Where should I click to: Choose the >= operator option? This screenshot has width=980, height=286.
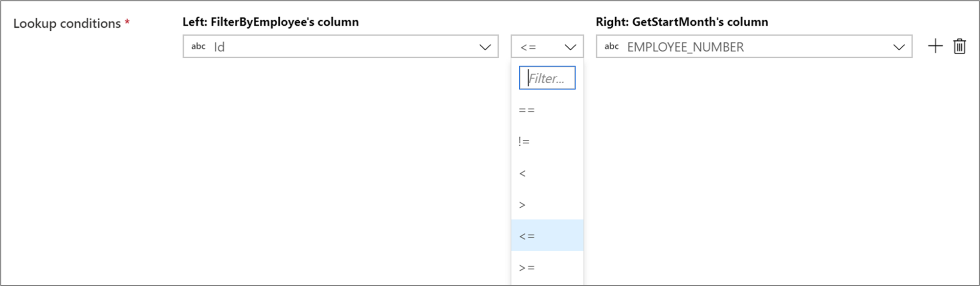click(x=527, y=267)
